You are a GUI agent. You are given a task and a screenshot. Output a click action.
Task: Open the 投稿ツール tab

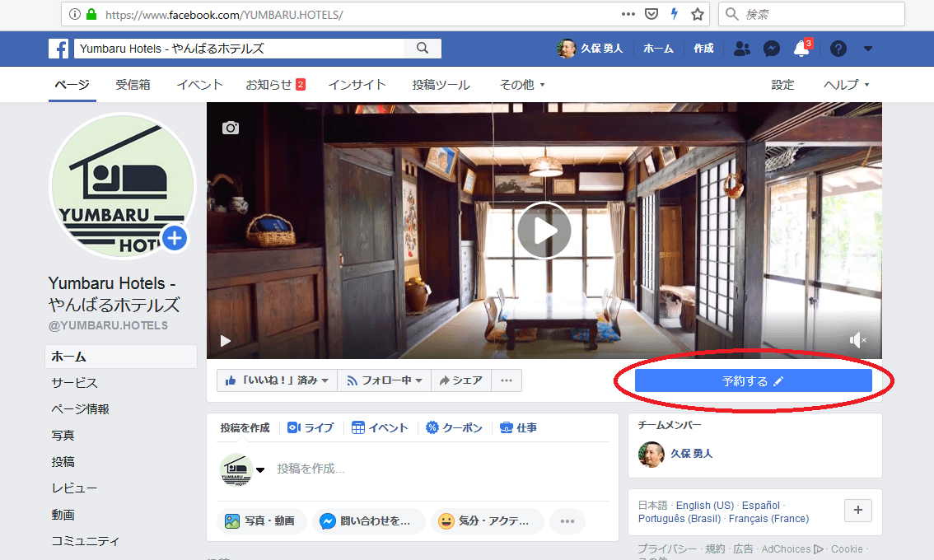pyautogui.click(x=441, y=85)
